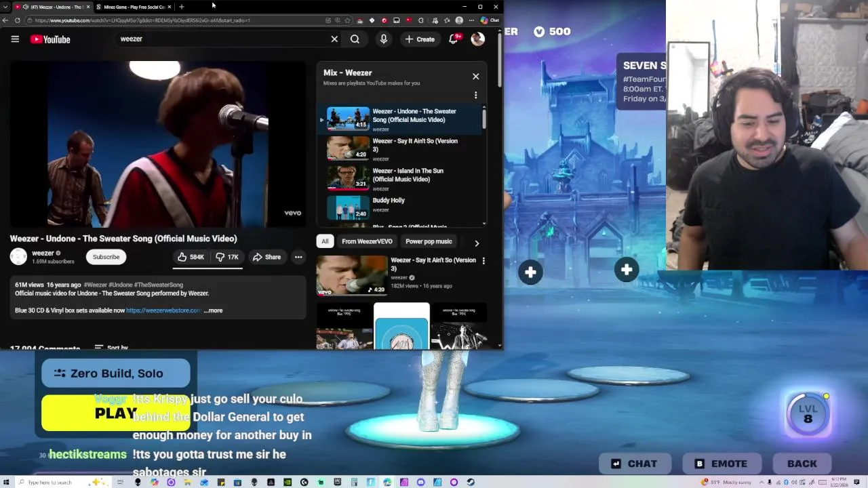This screenshot has width=868, height=488.
Task: Change the Zero Build, Solo game mode
Action: 116,373
